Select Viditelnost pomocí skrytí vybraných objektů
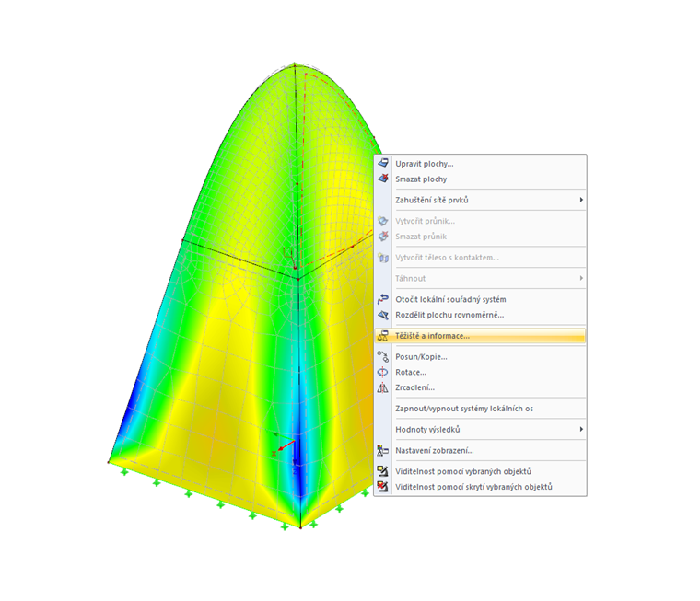 click(x=481, y=487)
